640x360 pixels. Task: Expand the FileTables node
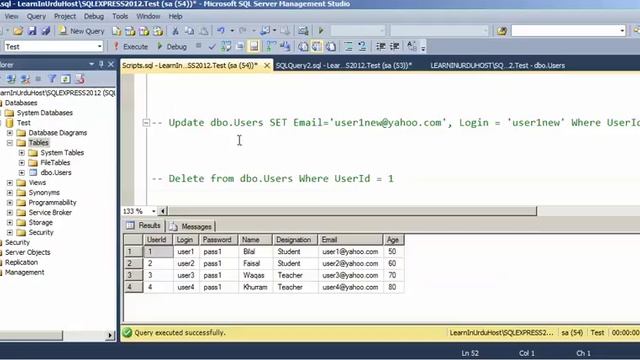22,162
